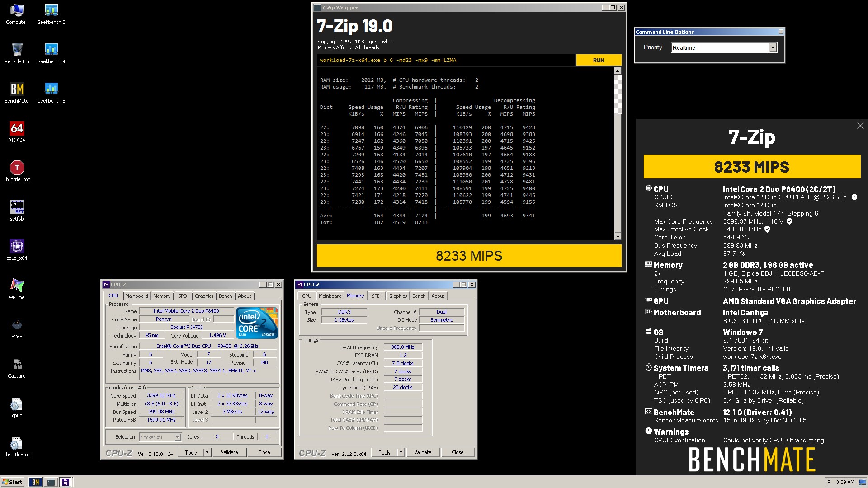Image resolution: width=868 pixels, height=488 pixels.
Task: Click CPU-Z taskbar icon
Action: coord(66,482)
